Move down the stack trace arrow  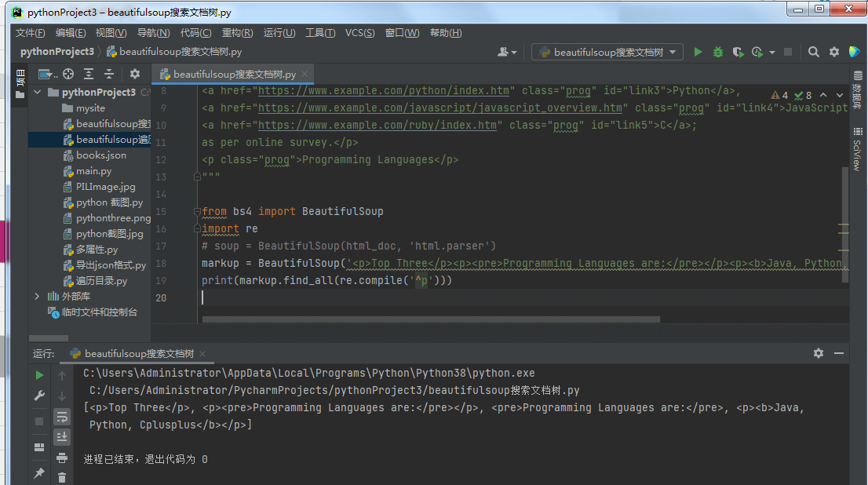point(62,396)
